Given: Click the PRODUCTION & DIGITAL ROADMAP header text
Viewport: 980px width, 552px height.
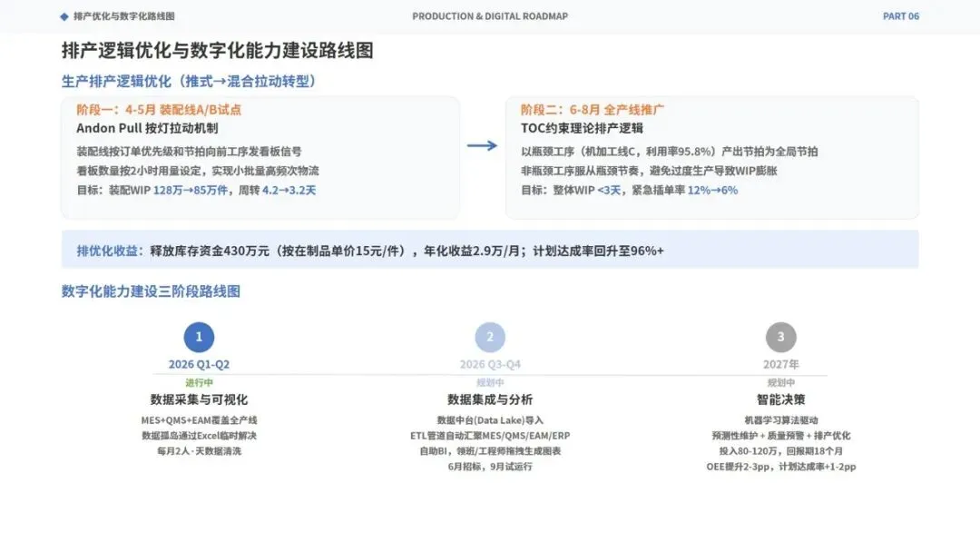Looking at the screenshot, I should (x=490, y=16).
